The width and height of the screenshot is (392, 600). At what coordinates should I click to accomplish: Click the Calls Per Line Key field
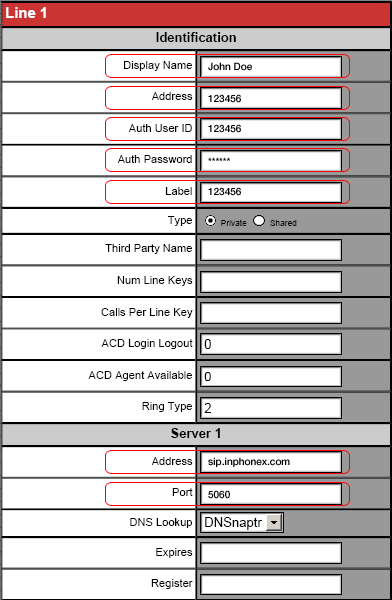(271, 313)
